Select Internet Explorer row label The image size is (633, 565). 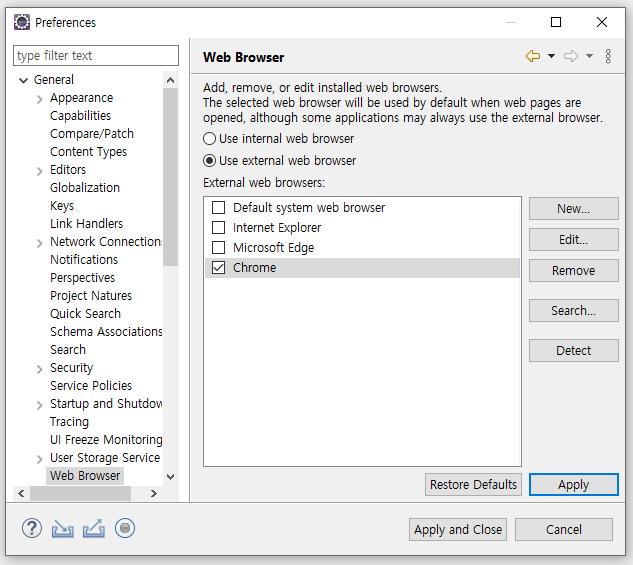(x=277, y=228)
